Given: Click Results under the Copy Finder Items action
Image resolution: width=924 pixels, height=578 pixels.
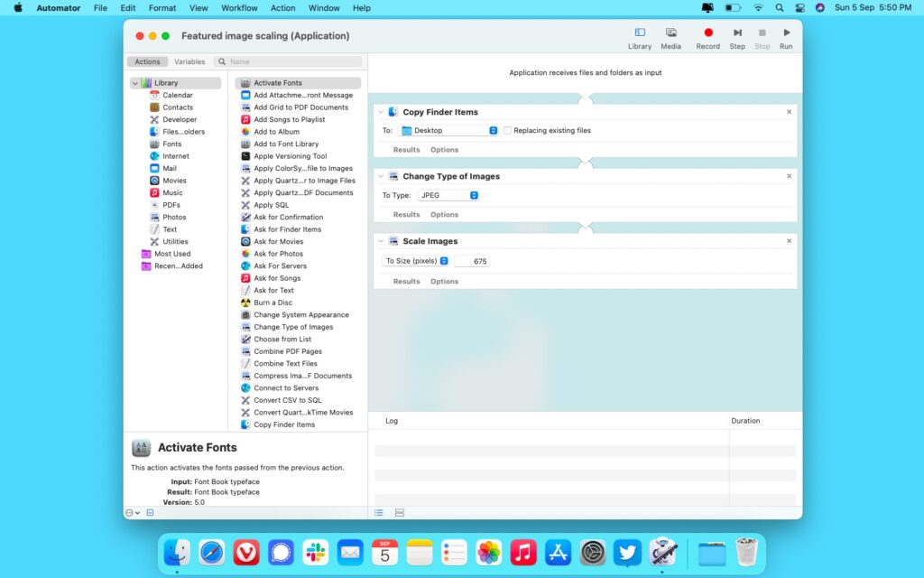Looking at the screenshot, I should tap(405, 150).
